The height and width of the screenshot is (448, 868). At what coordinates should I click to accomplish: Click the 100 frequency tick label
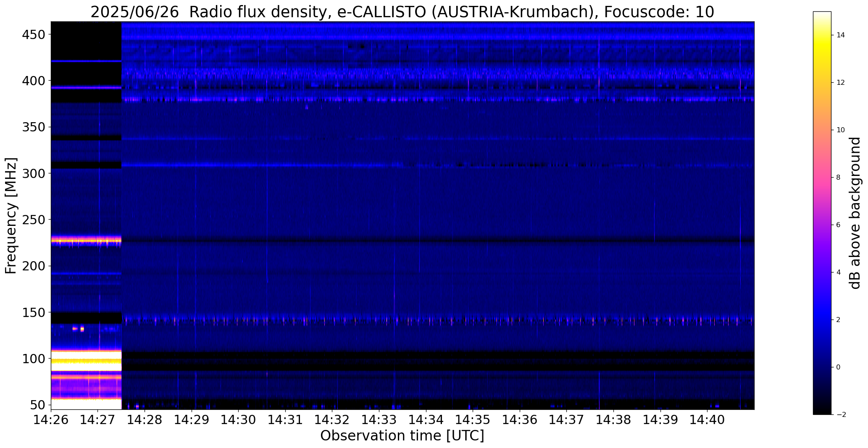pyautogui.click(x=33, y=359)
